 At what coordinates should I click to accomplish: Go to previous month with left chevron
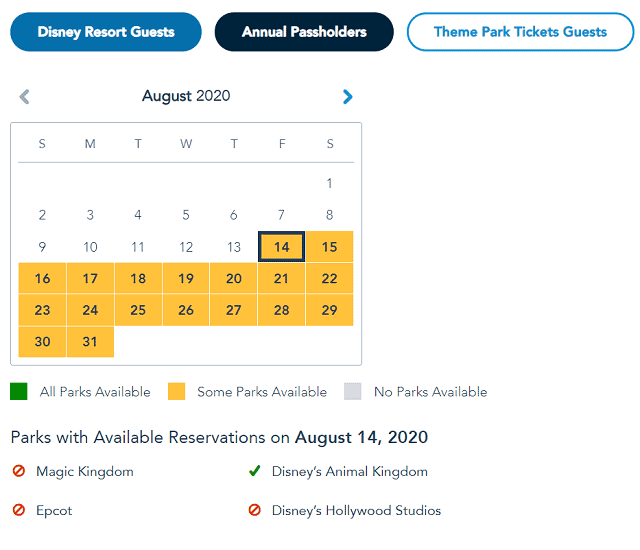24,97
